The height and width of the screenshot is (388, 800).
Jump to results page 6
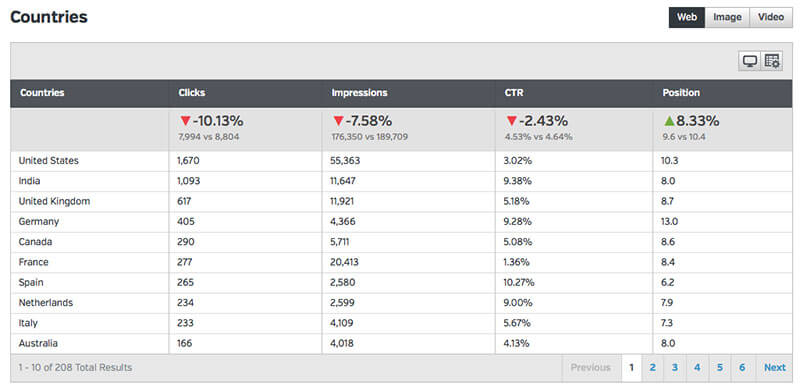tap(742, 368)
